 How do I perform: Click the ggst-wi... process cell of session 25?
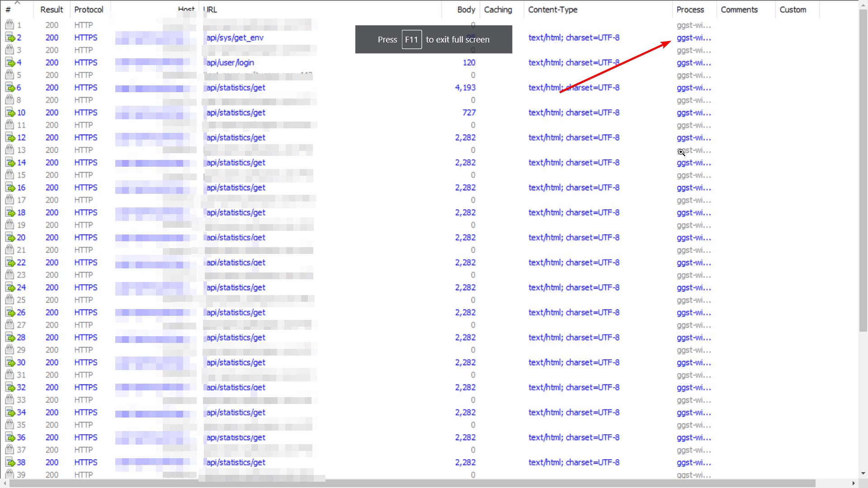coord(694,300)
